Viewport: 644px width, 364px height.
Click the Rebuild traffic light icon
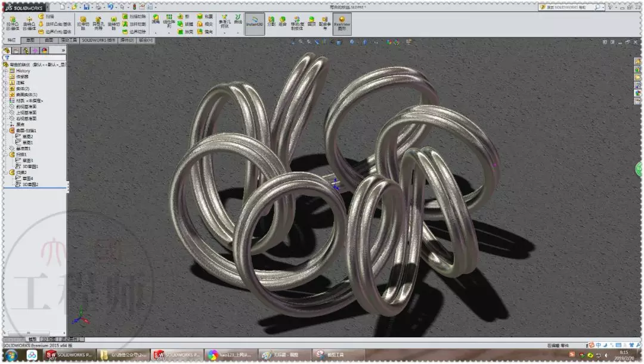(x=134, y=7)
